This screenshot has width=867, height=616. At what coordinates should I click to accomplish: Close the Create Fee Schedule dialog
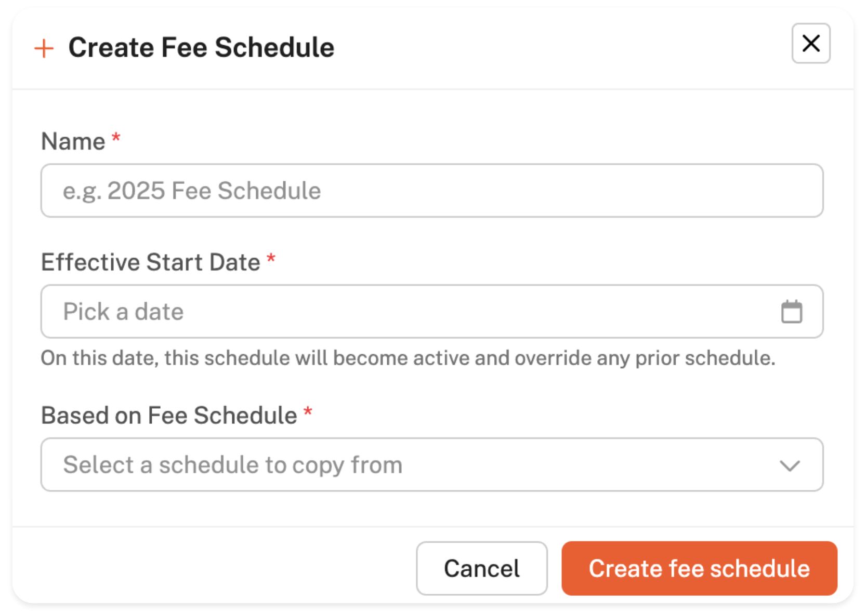tap(810, 44)
